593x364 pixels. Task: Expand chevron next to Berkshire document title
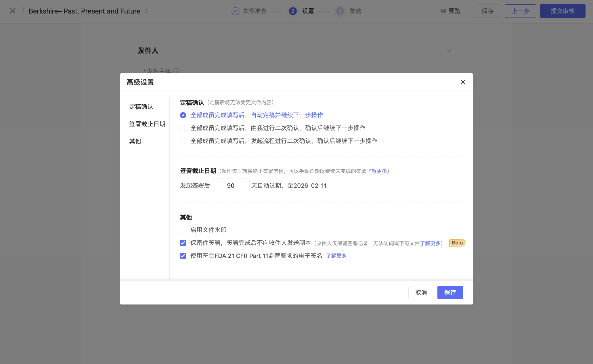[x=146, y=11]
